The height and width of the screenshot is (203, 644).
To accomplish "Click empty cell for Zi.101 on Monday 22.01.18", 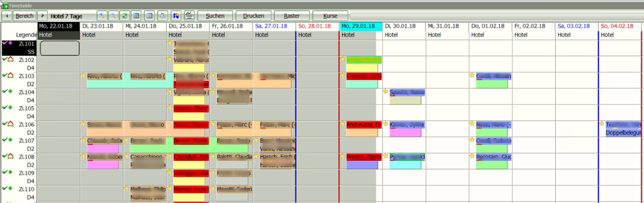I will click(59, 48).
